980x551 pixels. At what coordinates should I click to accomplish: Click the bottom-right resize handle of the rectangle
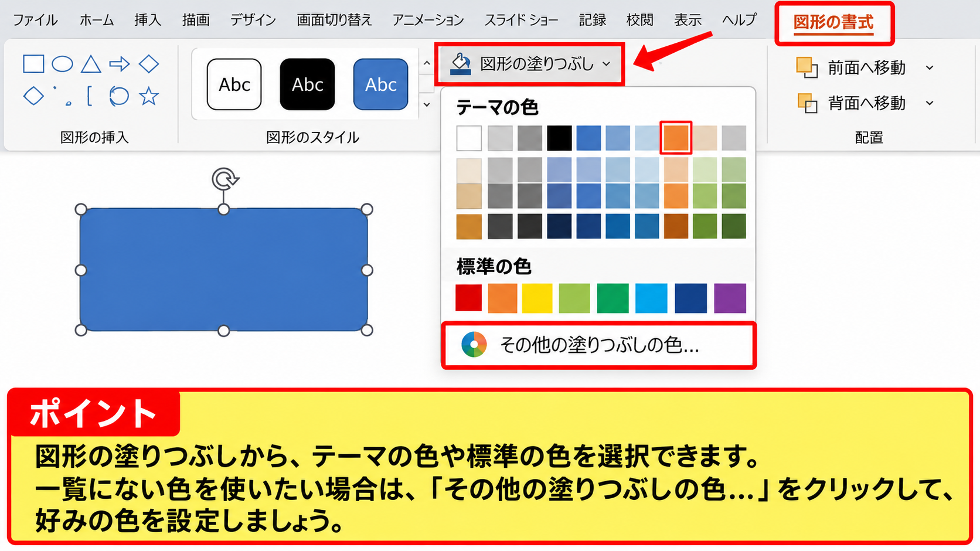[x=367, y=331]
